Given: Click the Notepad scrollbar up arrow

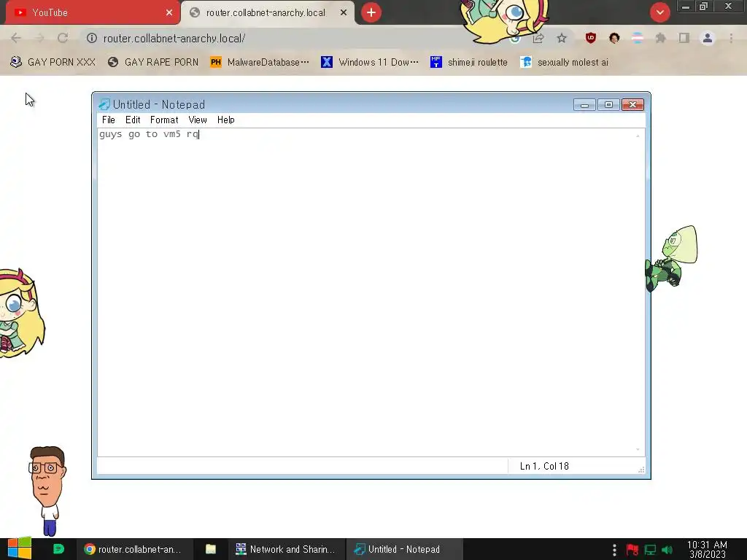Looking at the screenshot, I should coord(638,136).
